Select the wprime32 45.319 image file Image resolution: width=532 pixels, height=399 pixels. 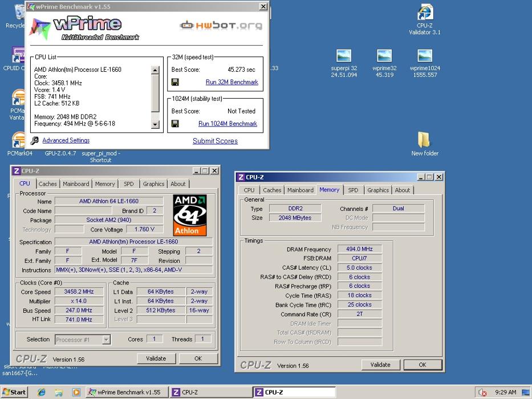(384, 56)
